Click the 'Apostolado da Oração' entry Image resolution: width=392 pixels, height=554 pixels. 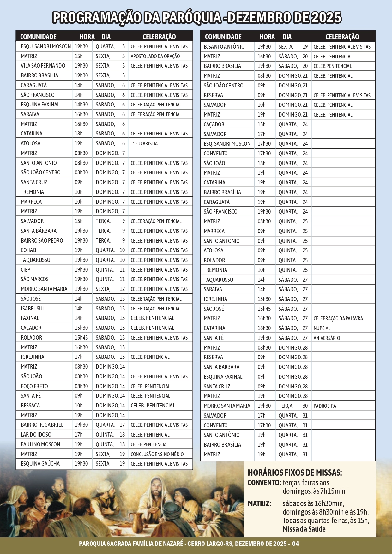coord(155,56)
